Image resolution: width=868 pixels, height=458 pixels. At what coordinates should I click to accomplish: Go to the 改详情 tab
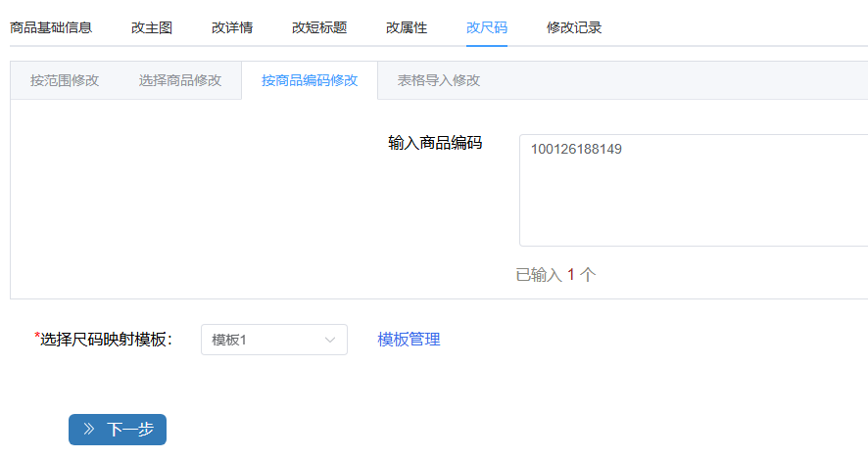coord(232,27)
